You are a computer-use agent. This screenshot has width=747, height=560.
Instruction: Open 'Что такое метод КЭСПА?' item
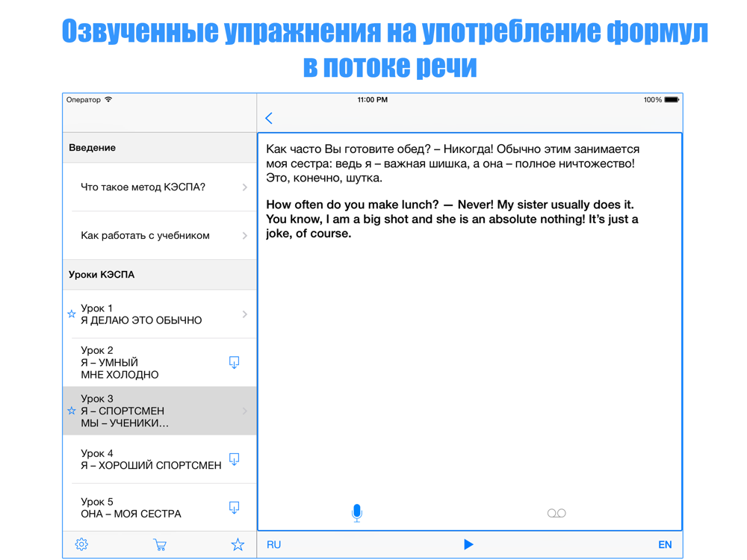(160, 187)
